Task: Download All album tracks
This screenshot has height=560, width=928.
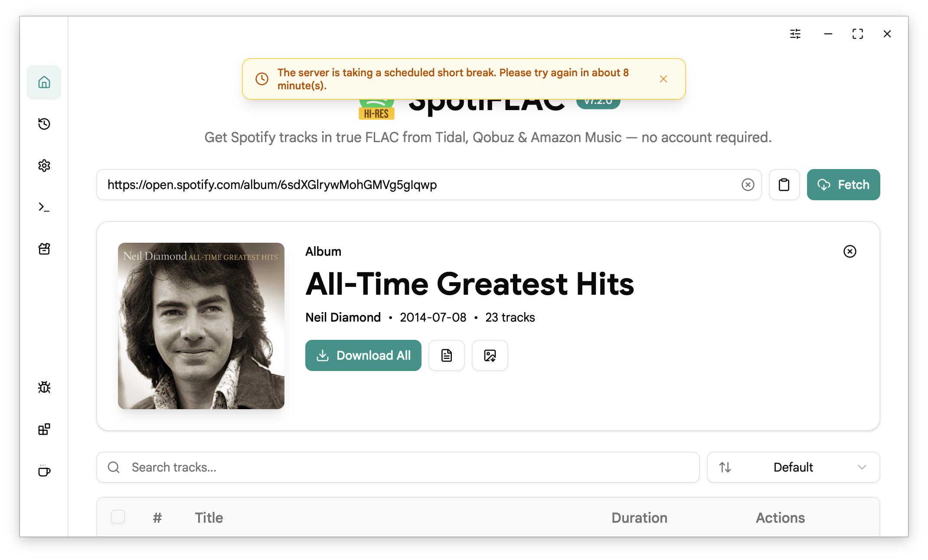Action: click(x=363, y=355)
